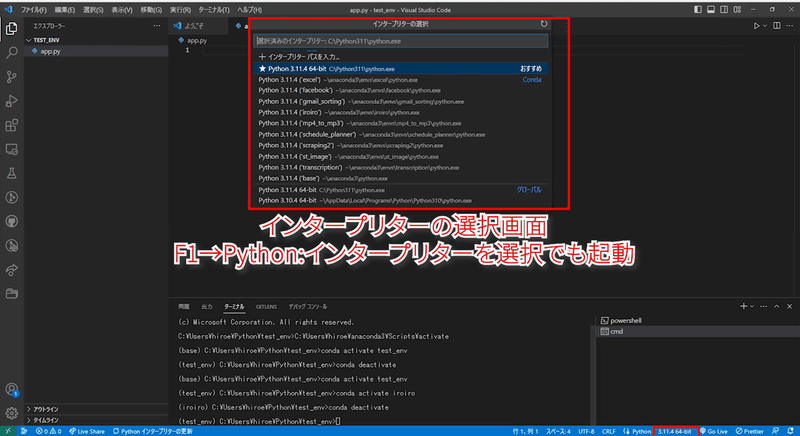Open app.py in Explorer tree
800x436 pixels.
point(96,51)
